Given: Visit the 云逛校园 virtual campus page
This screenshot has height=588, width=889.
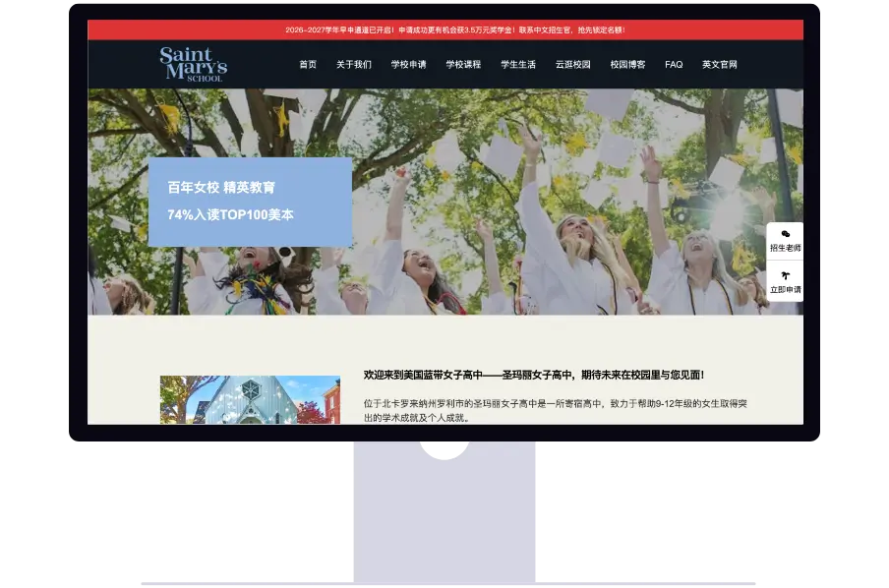Looking at the screenshot, I should 572,65.
